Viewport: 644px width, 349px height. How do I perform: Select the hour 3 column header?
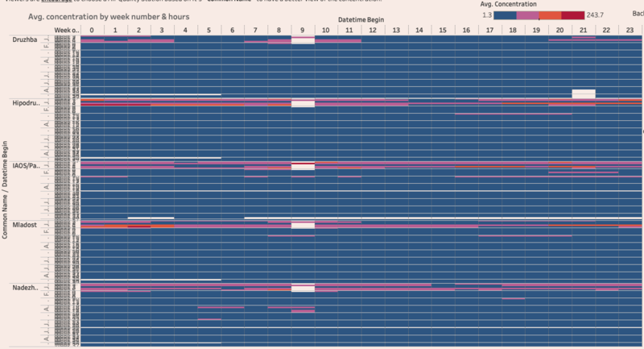tap(163, 30)
